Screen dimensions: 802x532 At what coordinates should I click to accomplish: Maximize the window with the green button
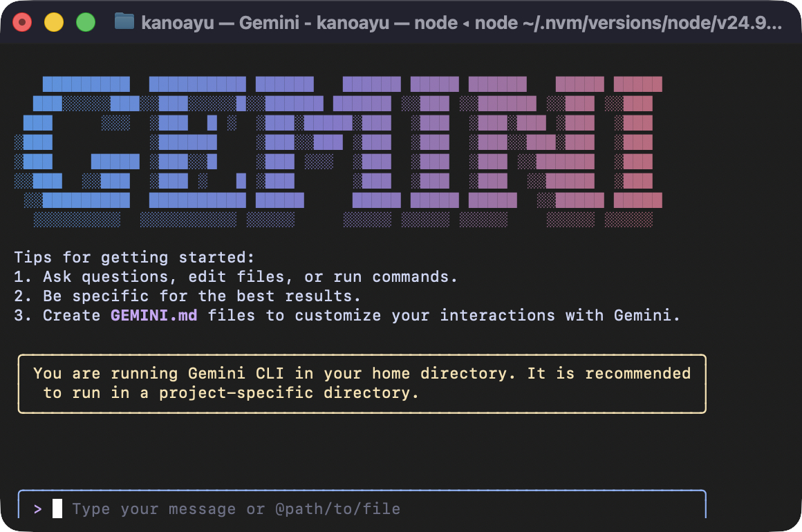point(86,22)
